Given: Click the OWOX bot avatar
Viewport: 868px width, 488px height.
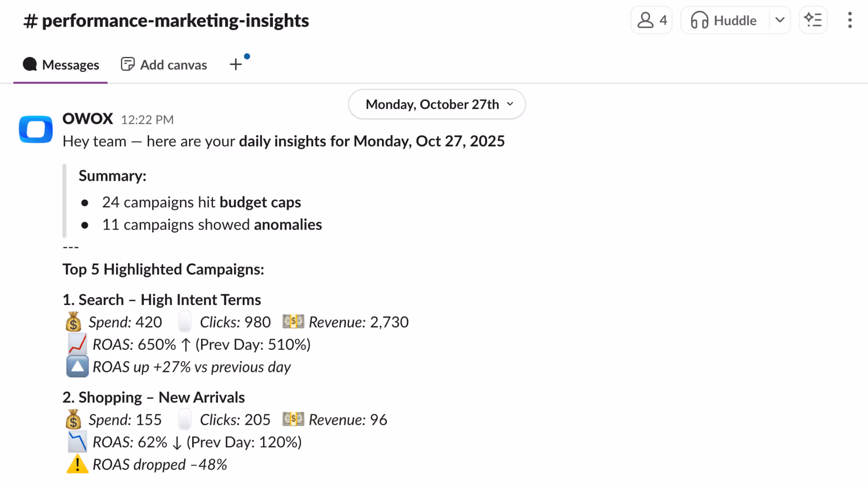Looking at the screenshot, I should point(35,130).
